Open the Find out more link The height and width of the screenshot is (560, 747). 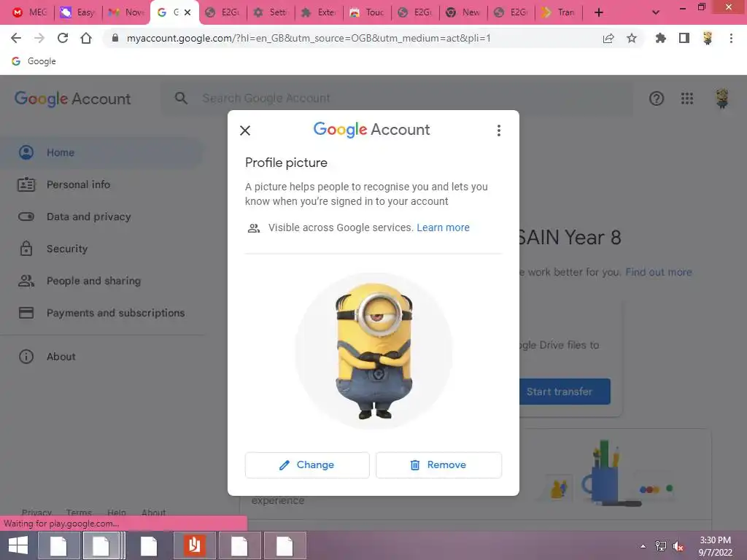[659, 272]
